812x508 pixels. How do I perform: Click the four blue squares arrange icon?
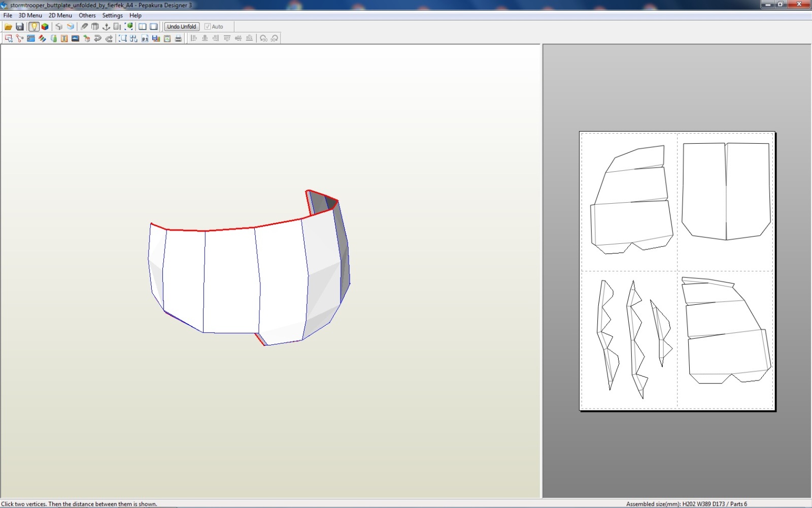[134, 38]
